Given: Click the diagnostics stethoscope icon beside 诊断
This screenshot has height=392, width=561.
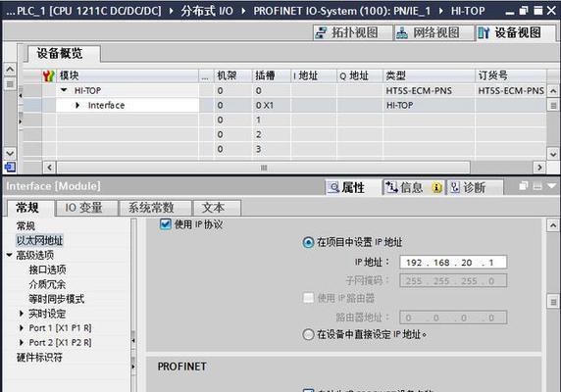Looking at the screenshot, I should (455, 187).
